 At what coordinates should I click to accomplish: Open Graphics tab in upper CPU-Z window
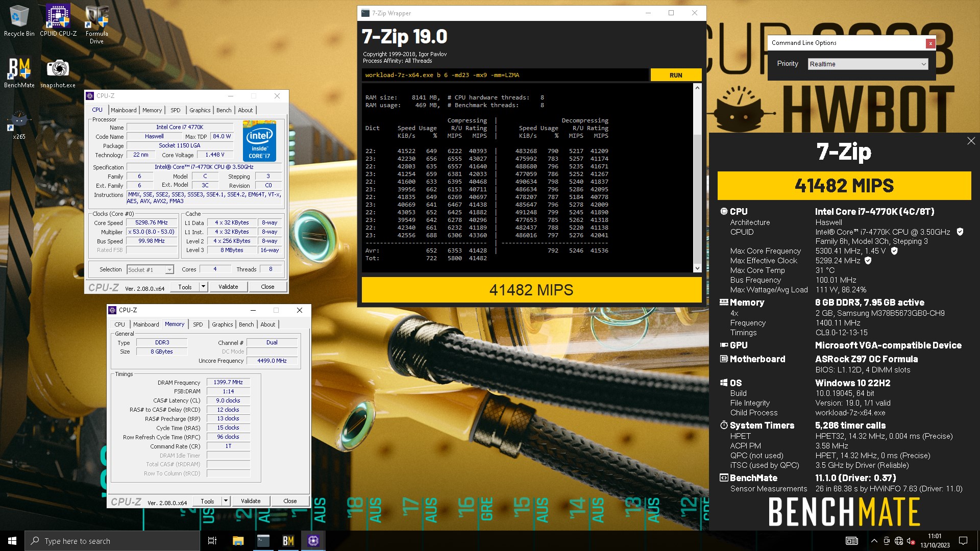pos(200,110)
